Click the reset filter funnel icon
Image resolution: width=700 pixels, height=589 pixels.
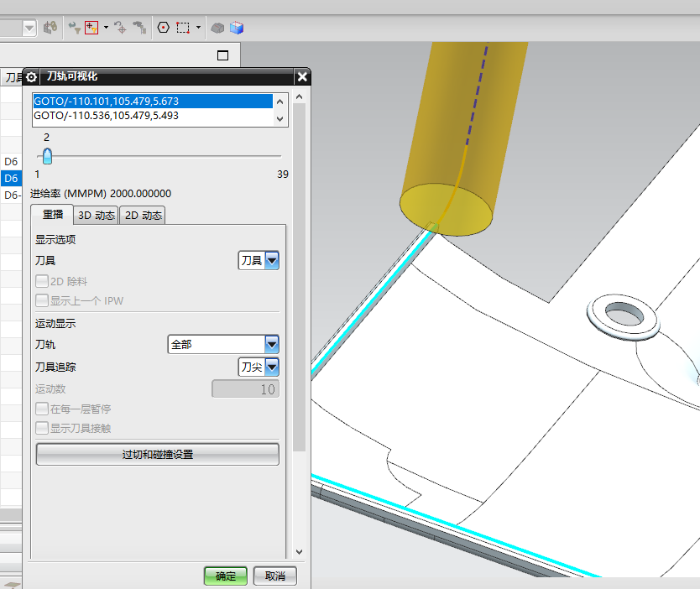click(x=74, y=28)
